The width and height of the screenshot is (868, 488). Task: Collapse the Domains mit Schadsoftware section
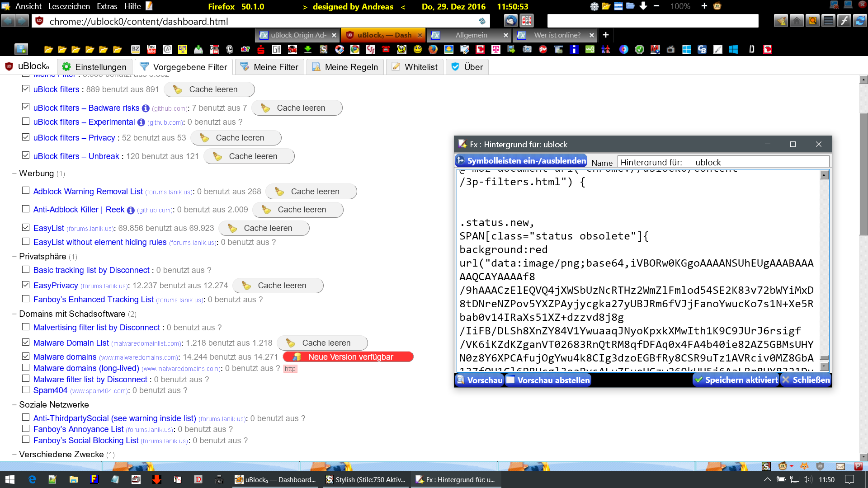14,314
